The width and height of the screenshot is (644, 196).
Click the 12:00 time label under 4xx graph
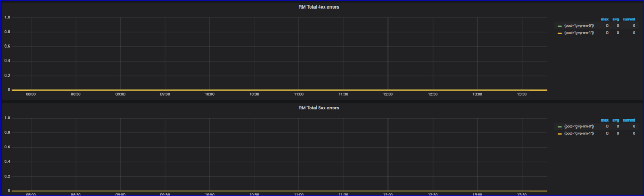tap(387, 94)
